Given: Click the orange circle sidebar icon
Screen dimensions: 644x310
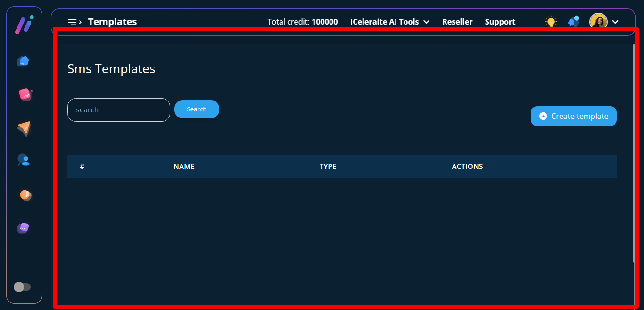Looking at the screenshot, I should tap(25, 194).
